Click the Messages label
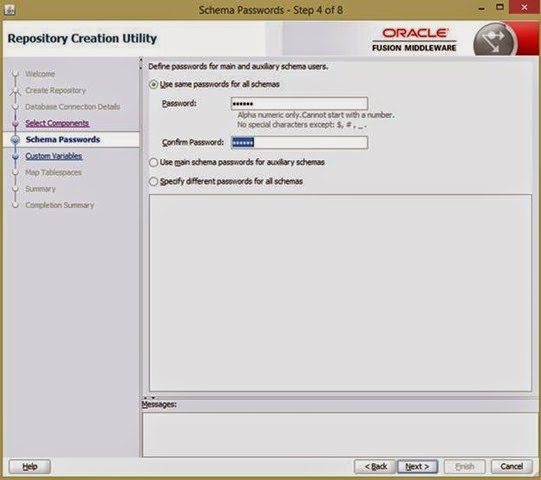This screenshot has height=480, width=541. pyautogui.click(x=159, y=404)
